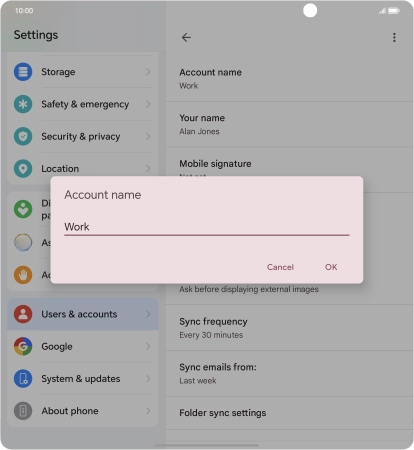Open the Users & accounts person icon
Viewport: 414px width, 450px height.
23,314
